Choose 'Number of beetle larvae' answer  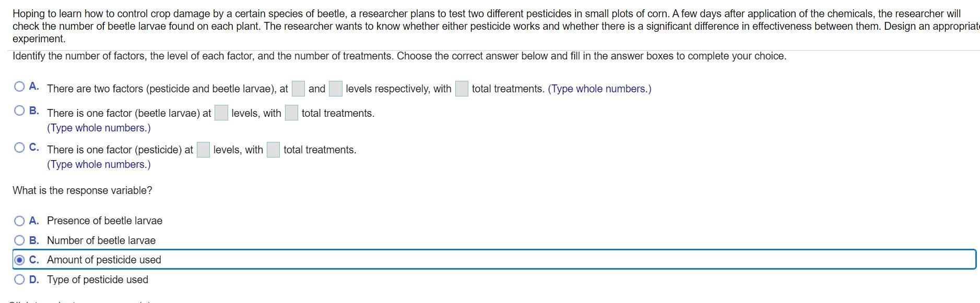click(x=19, y=240)
